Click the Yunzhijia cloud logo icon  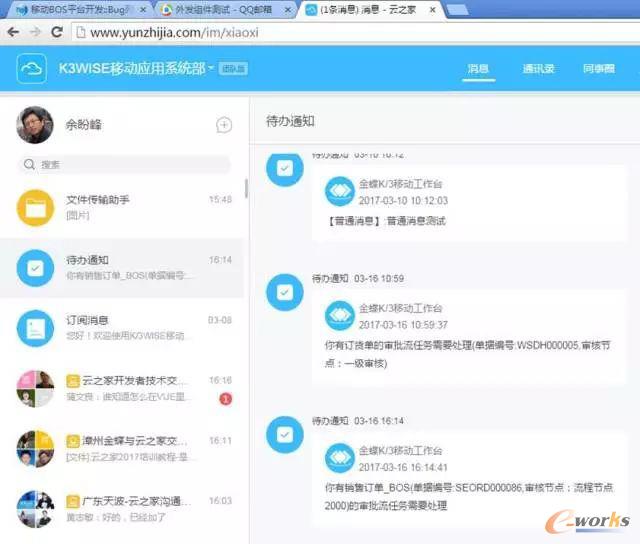click(31, 69)
